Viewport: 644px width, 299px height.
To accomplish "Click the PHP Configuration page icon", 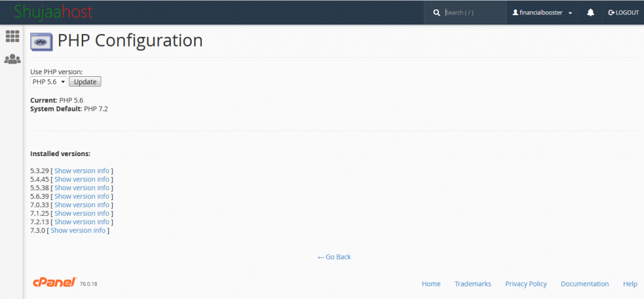I will [42, 42].
